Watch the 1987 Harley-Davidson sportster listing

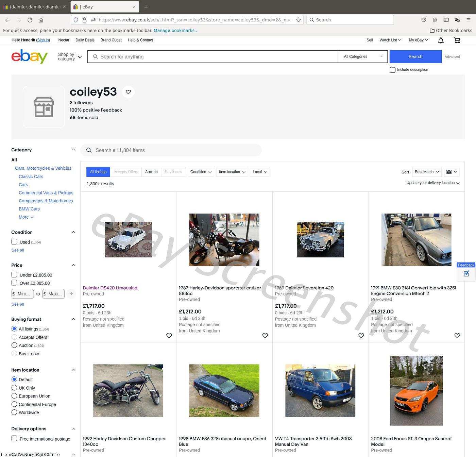[265, 336]
